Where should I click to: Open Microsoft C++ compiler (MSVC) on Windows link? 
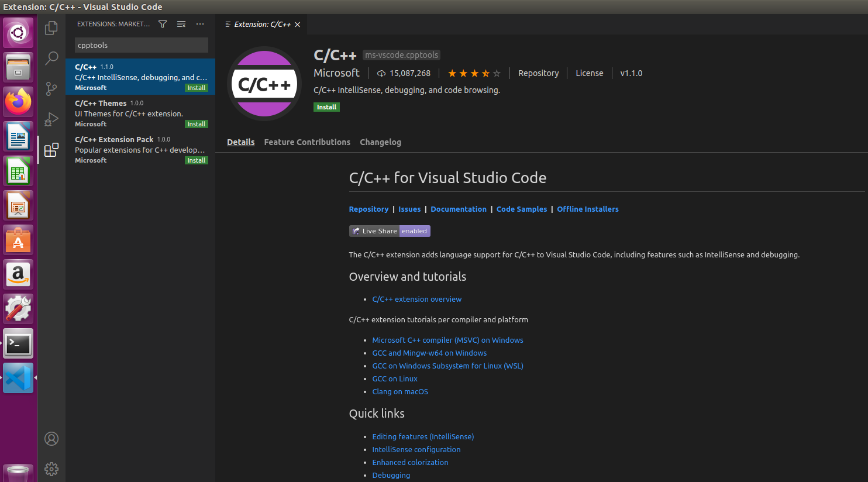tap(447, 340)
